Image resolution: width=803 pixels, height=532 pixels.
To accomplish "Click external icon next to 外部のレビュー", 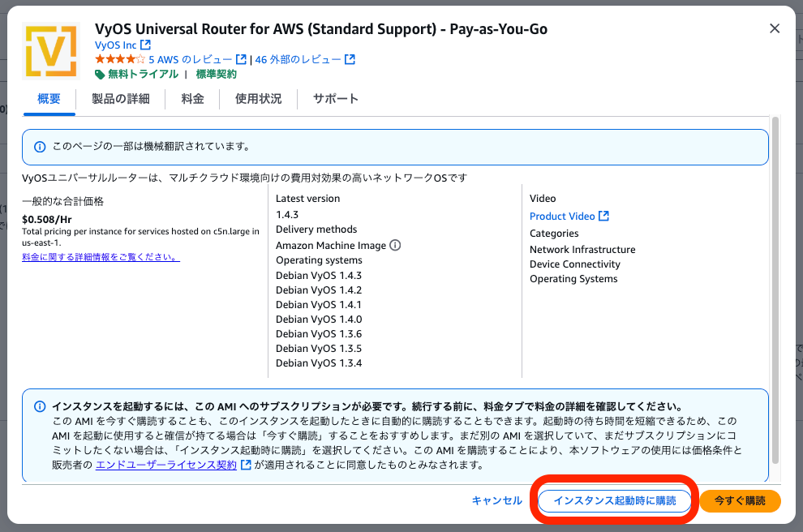I will (x=350, y=59).
